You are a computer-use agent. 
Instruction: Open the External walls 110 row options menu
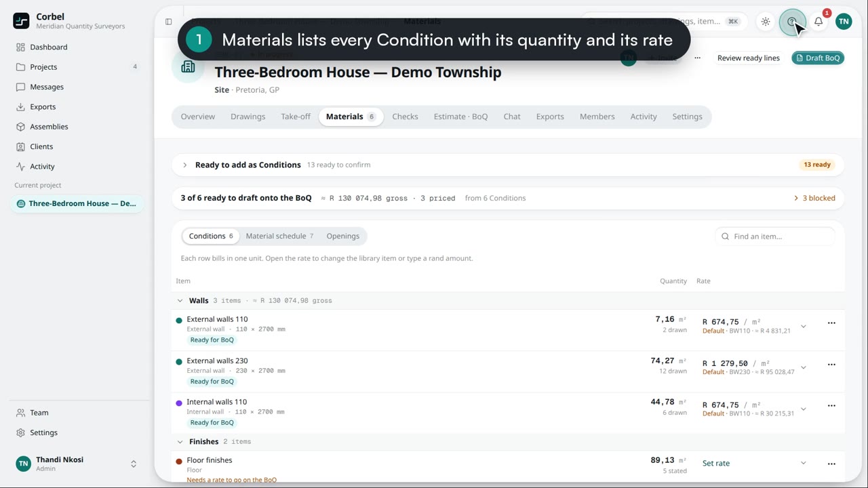point(831,323)
